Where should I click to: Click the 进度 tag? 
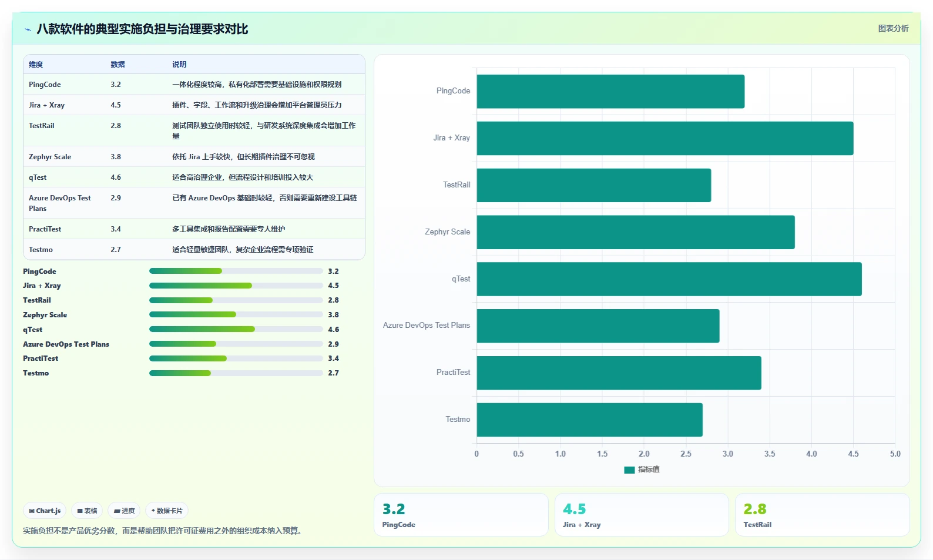tap(124, 511)
